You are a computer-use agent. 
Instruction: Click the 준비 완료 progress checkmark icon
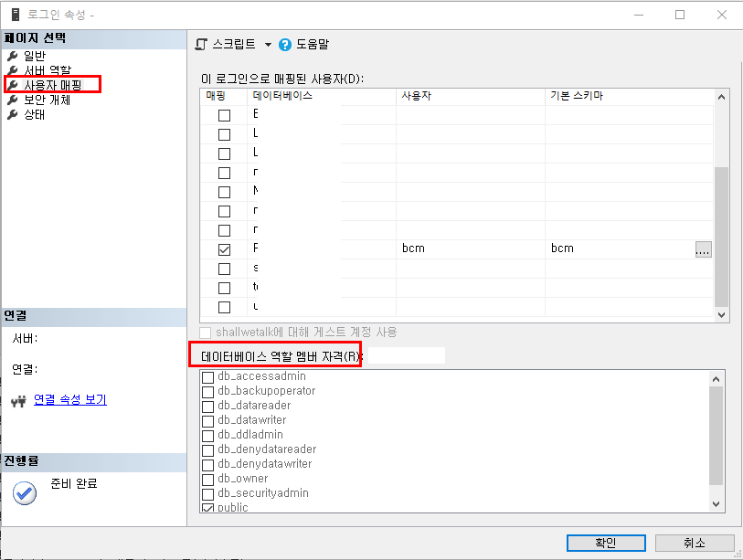click(25, 493)
